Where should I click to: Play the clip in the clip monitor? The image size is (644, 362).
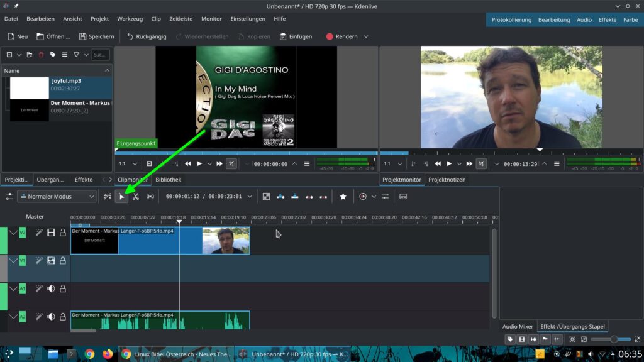coord(199,164)
